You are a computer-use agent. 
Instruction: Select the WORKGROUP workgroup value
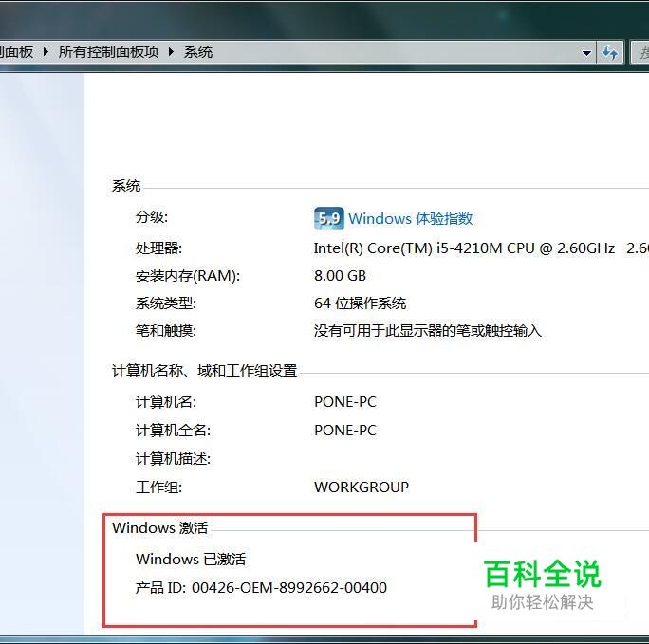click(362, 487)
